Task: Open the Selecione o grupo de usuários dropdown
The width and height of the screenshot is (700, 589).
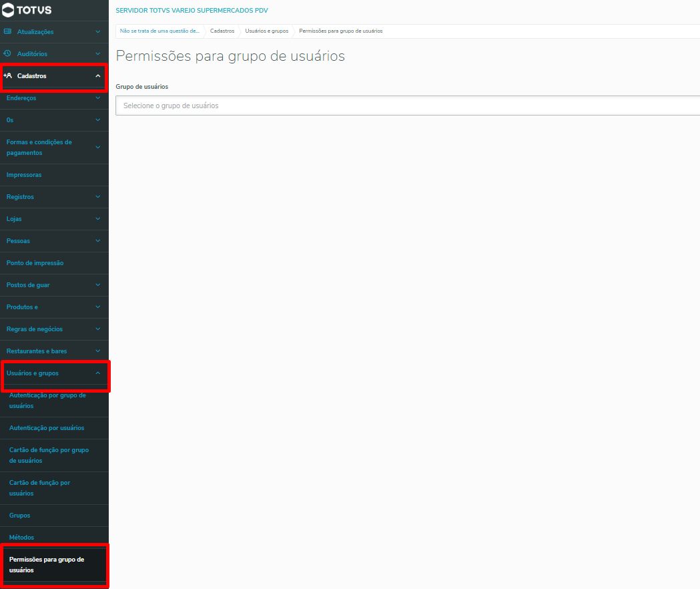Action: pos(408,106)
